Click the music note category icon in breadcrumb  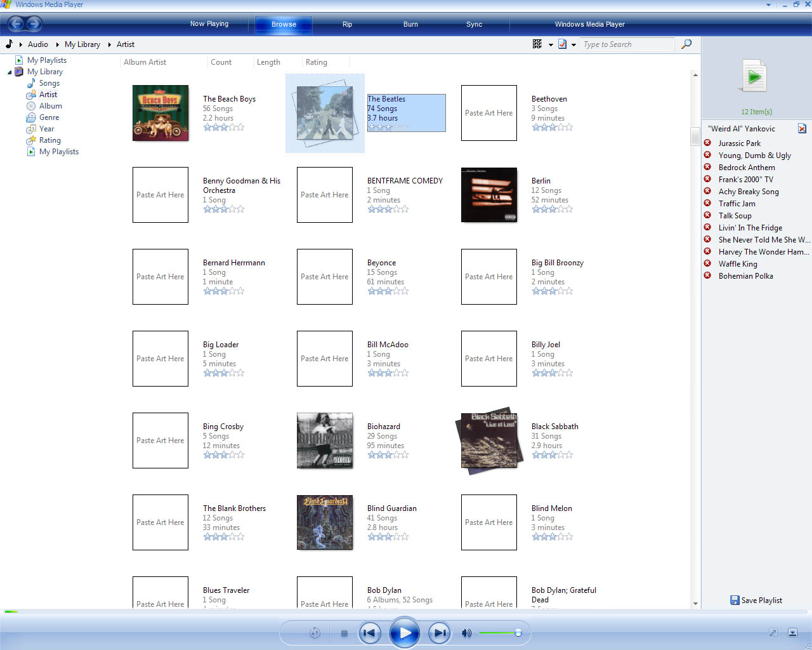click(x=9, y=44)
